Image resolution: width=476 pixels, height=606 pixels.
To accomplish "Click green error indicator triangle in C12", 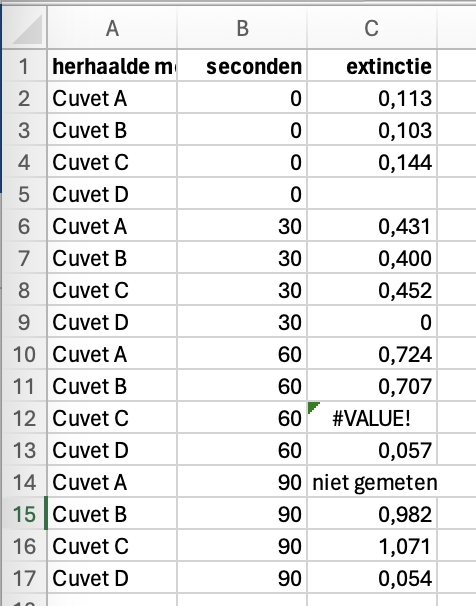I will 313,407.
